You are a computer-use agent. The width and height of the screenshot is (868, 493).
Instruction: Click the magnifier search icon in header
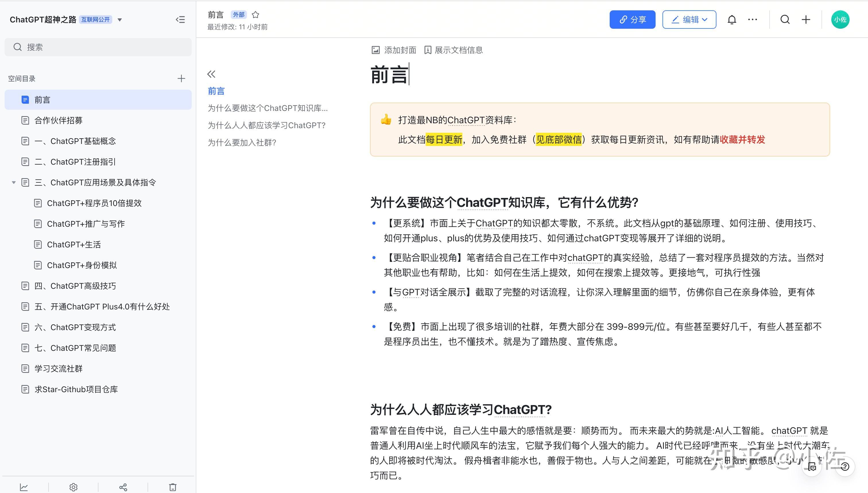[x=785, y=20]
